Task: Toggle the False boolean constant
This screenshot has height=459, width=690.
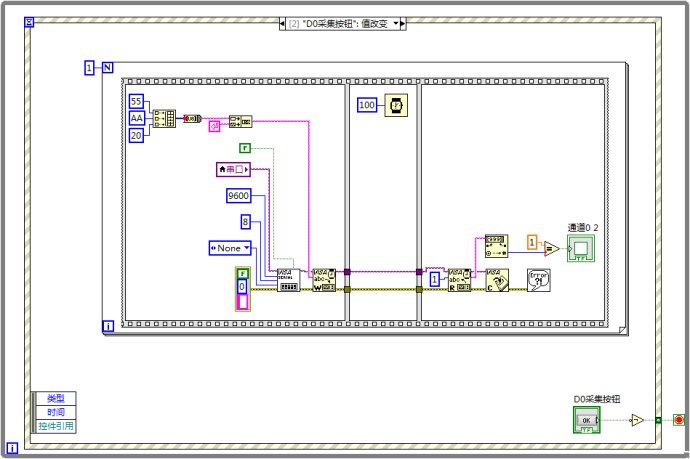Action: tap(243, 148)
